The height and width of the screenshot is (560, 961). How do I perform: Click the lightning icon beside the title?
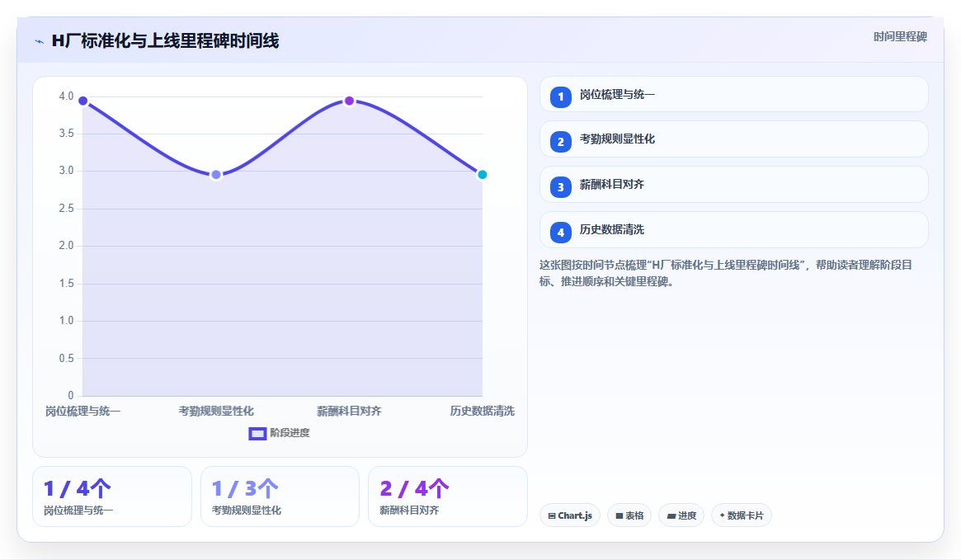40,42
